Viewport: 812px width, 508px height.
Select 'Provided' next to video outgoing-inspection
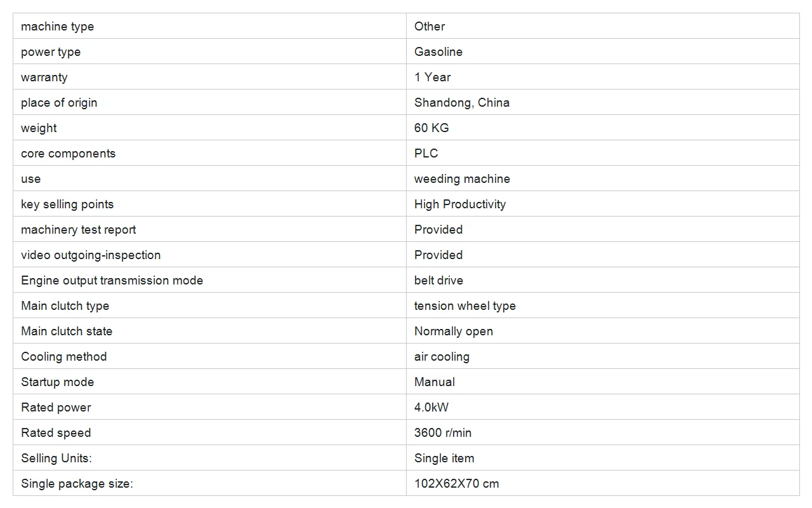[x=438, y=255]
